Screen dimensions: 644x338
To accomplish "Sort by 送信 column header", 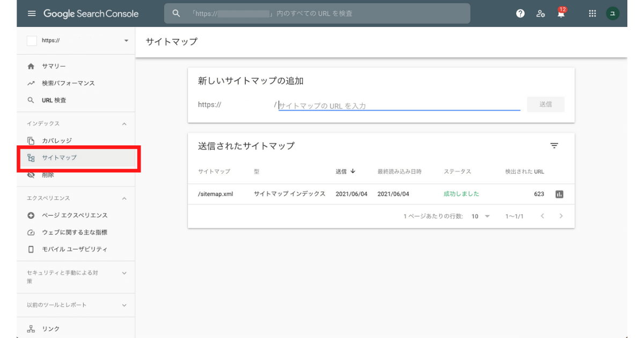I will click(346, 172).
